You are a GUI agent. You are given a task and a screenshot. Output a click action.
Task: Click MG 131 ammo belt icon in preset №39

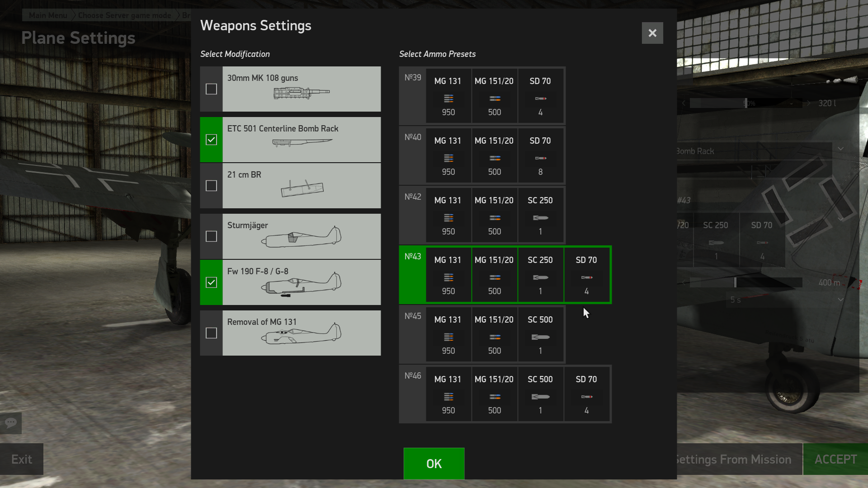[x=448, y=99]
